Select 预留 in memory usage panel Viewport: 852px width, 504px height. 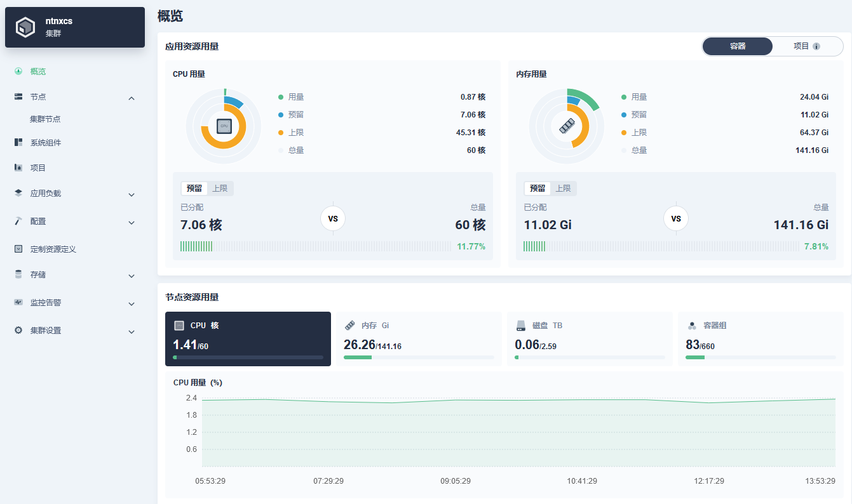tap(538, 189)
